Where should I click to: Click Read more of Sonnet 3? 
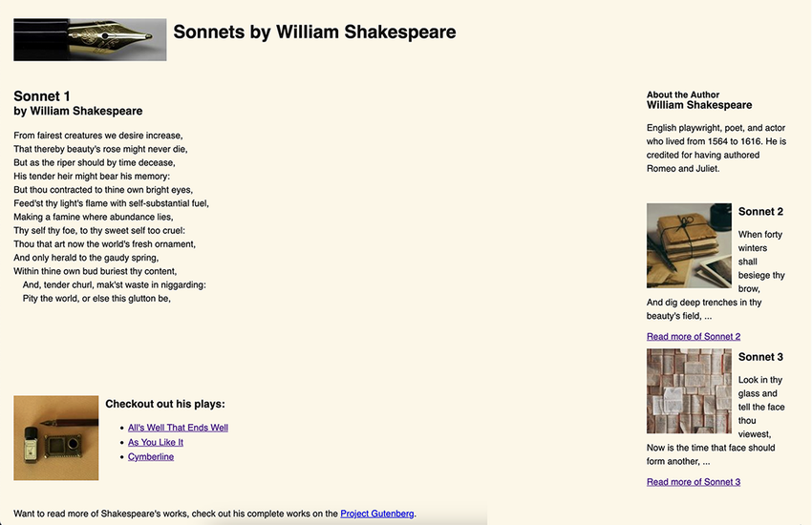coord(694,482)
